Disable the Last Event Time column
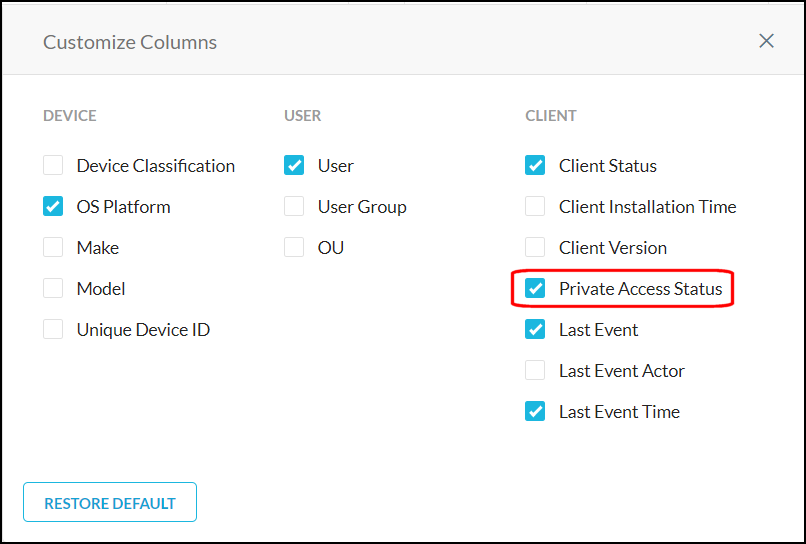The width and height of the screenshot is (806, 544). (x=535, y=412)
